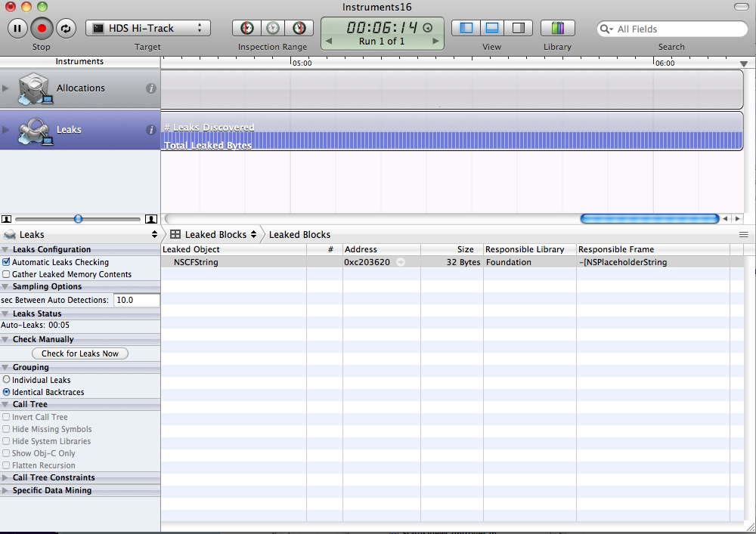
Task: Expand the Call Tree Constraints section
Action: (x=6, y=477)
